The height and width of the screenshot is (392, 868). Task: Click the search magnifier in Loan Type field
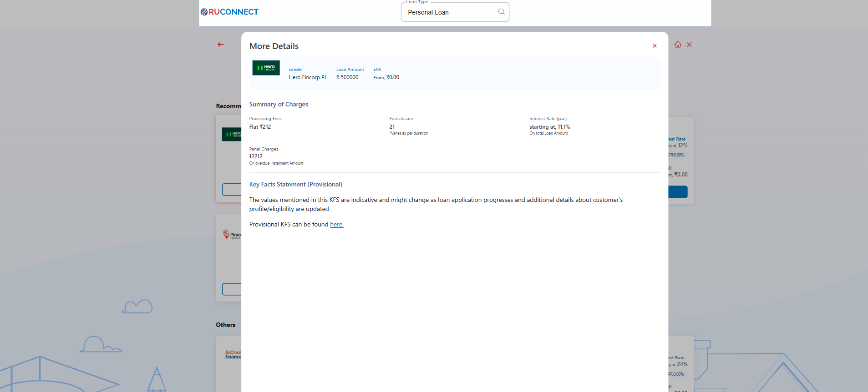tap(501, 12)
